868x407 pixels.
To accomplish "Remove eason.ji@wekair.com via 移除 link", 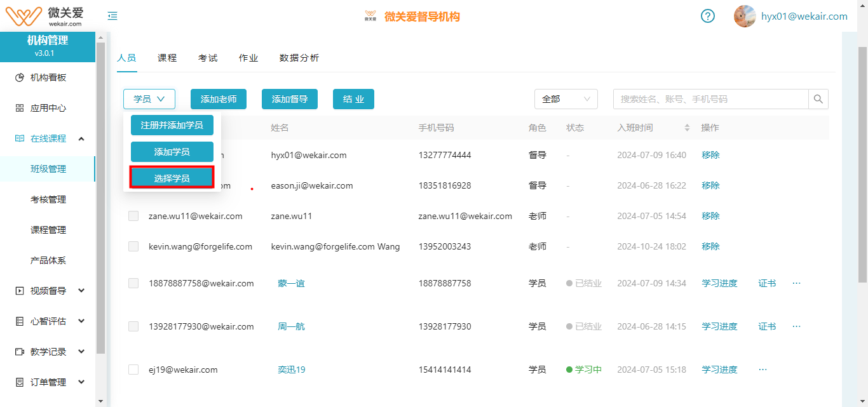I will (x=710, y=185).
